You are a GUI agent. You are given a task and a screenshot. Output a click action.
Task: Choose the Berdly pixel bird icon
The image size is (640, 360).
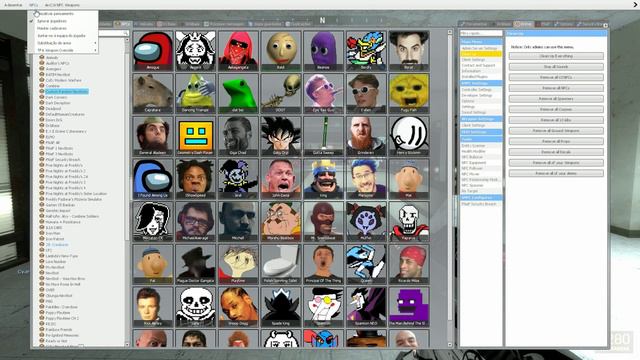coord(366,51)
